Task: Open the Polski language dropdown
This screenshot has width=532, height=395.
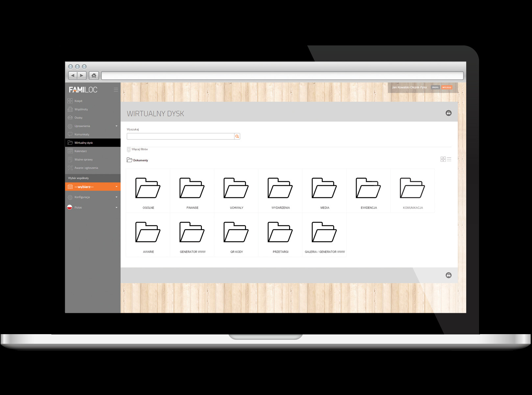Action: coord(93,208)
